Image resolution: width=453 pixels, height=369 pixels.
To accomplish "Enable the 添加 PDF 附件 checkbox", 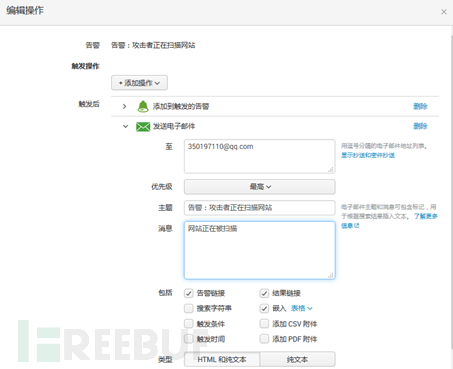I will (264, 339).
